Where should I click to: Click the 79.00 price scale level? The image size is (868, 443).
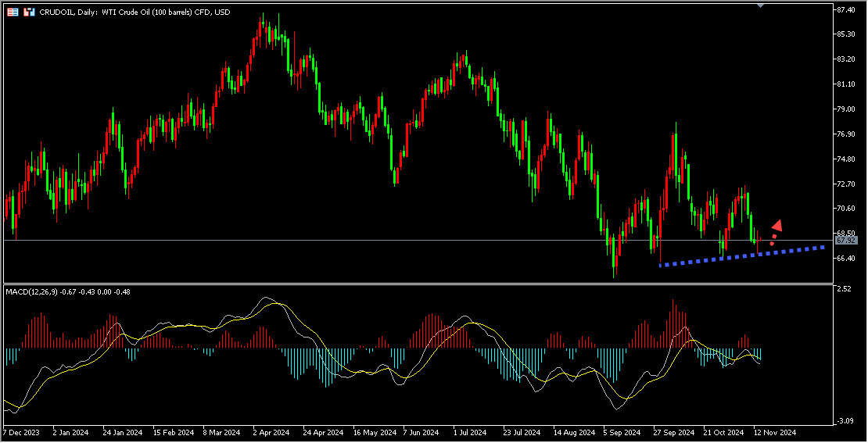click(847, 109)
